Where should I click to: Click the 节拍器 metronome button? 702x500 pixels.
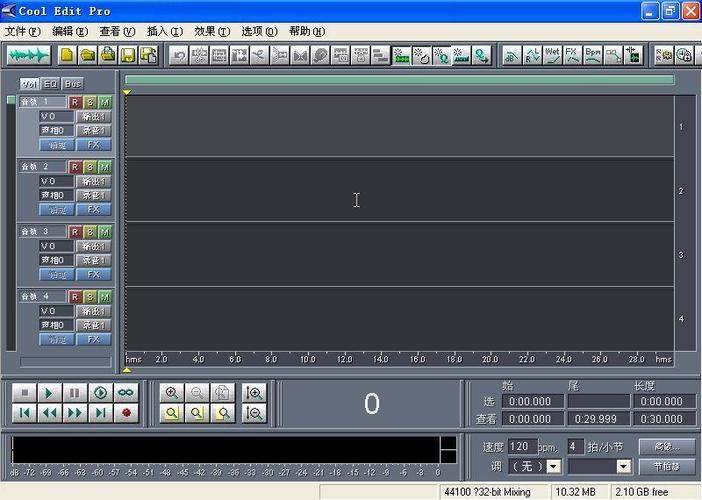tap(667, 466)
